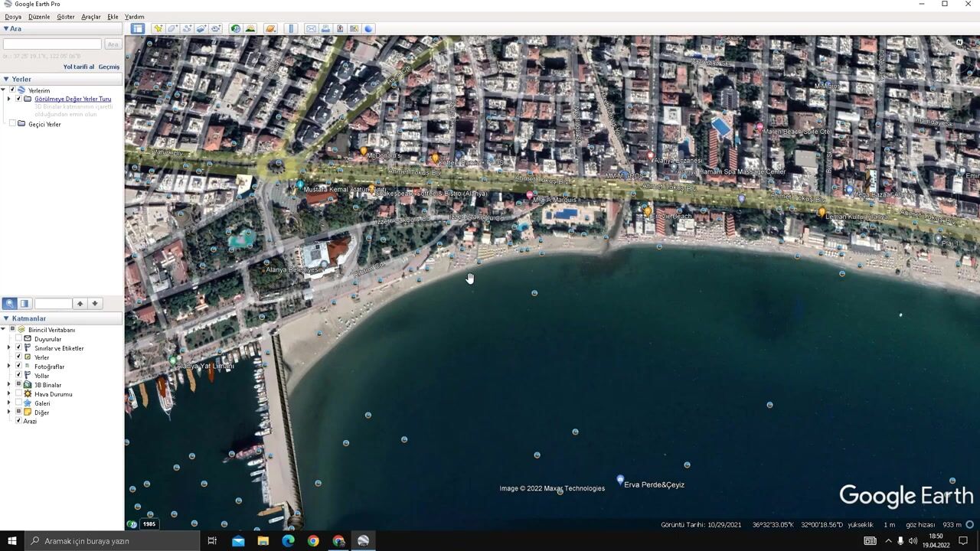
Task: Click the Add Placemark pushpin icon
Action: tap(158, 28)
